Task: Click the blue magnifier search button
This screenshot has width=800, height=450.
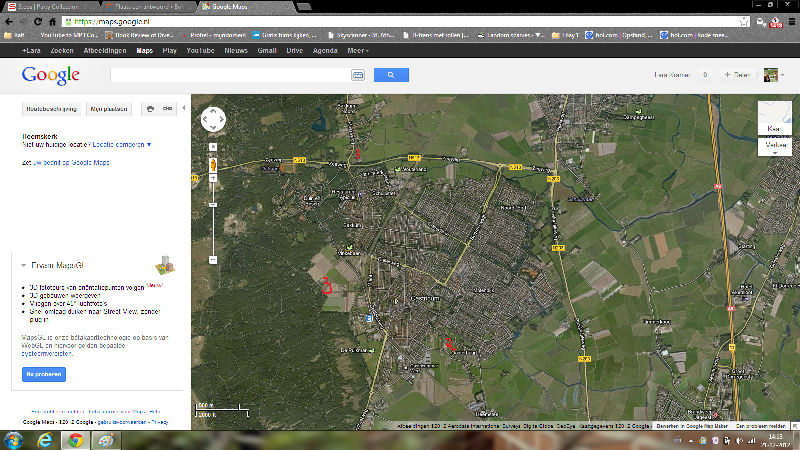Action: click(x=391, y=75)
